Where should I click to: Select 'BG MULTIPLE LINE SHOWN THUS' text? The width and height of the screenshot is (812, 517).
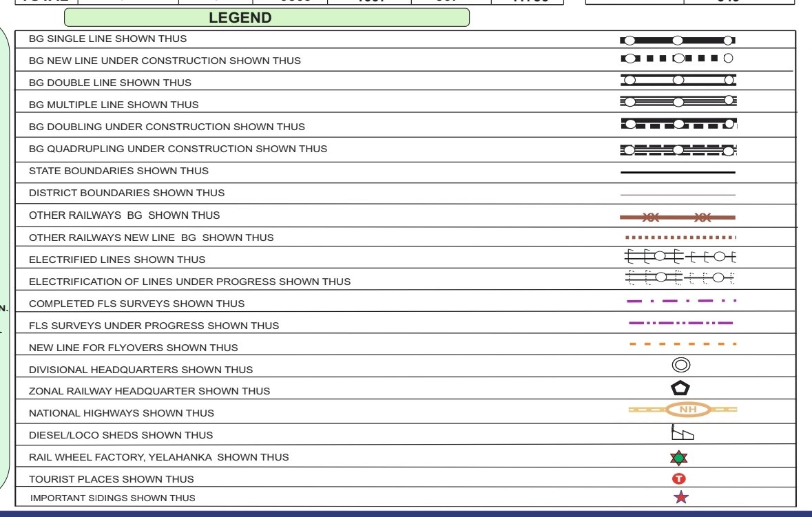tap(114, 105)
